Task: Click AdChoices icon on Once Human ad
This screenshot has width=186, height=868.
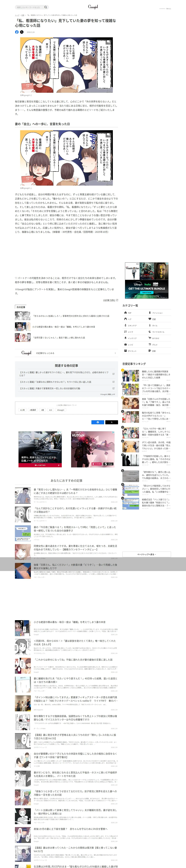Action: point(113,432)
